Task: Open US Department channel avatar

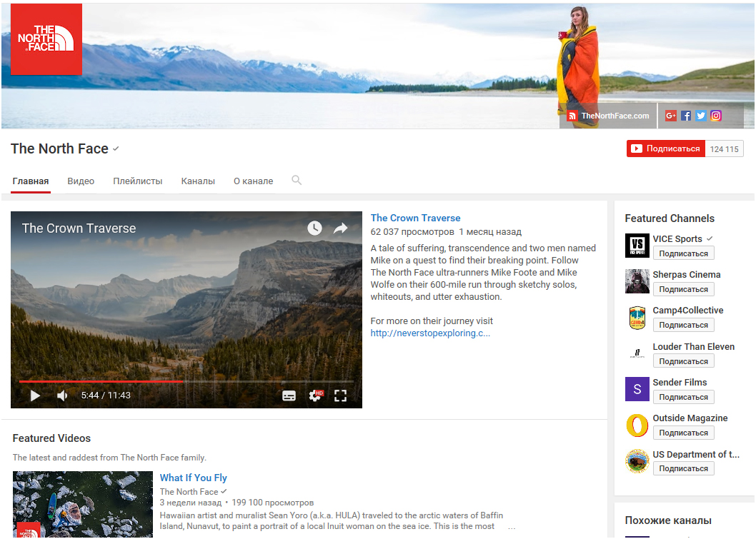Action: point(637,461)
